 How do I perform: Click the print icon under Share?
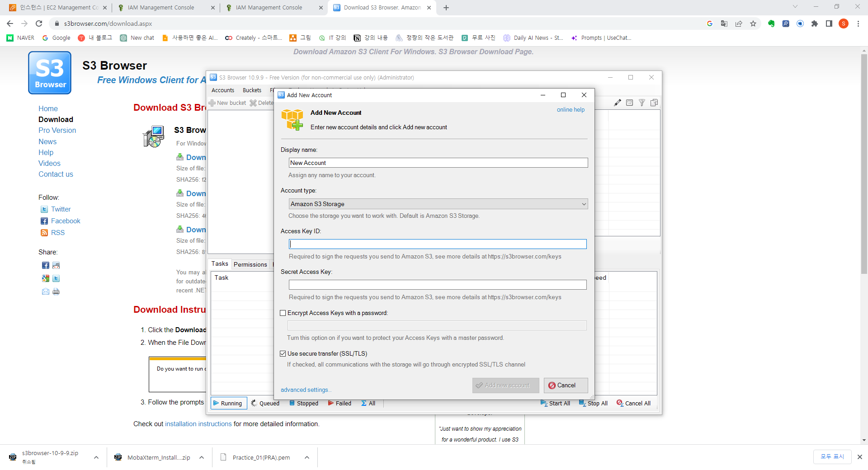coord(56,291)
